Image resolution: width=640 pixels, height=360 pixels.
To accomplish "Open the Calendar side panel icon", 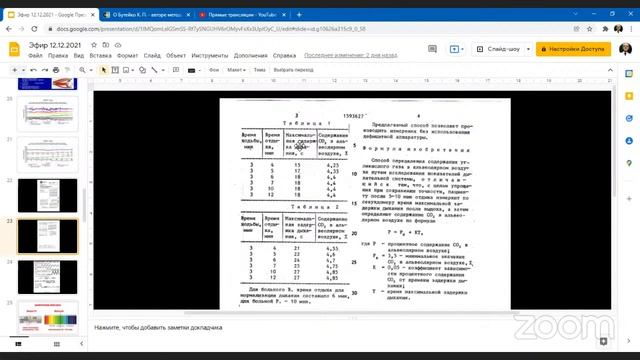I will coord(629,73).
